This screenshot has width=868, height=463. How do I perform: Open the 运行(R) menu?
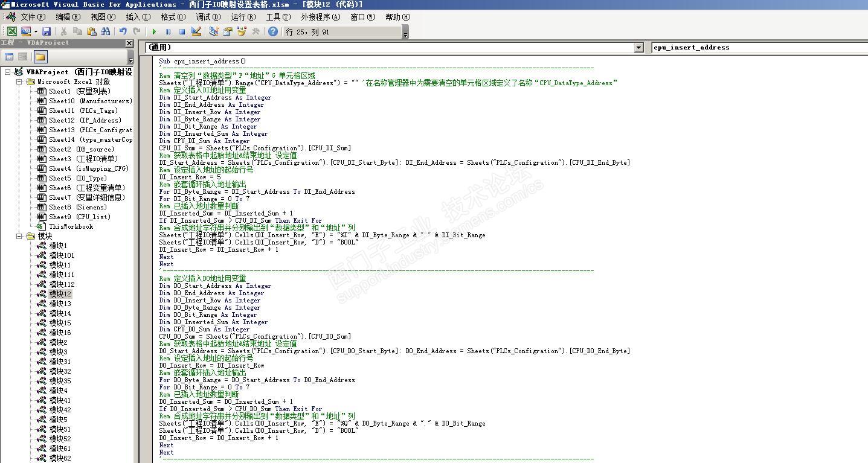243,17
